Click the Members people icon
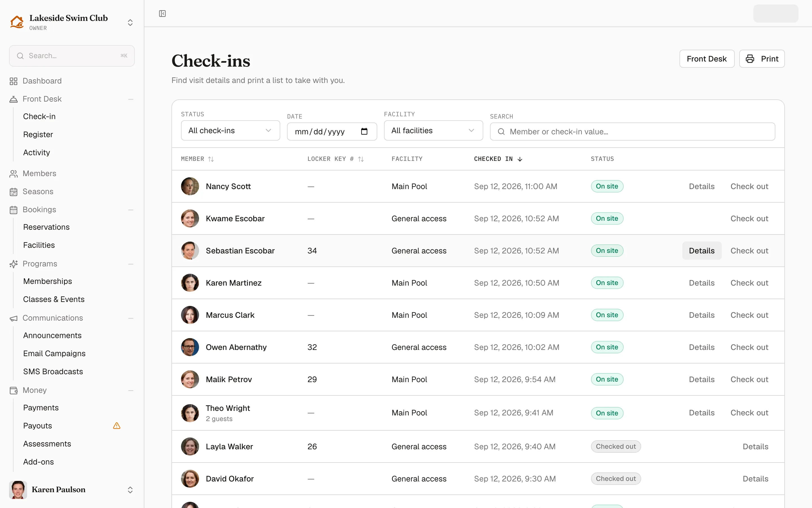Image resolution: width=812 pixels, height=508 pixels. [14, 174]
